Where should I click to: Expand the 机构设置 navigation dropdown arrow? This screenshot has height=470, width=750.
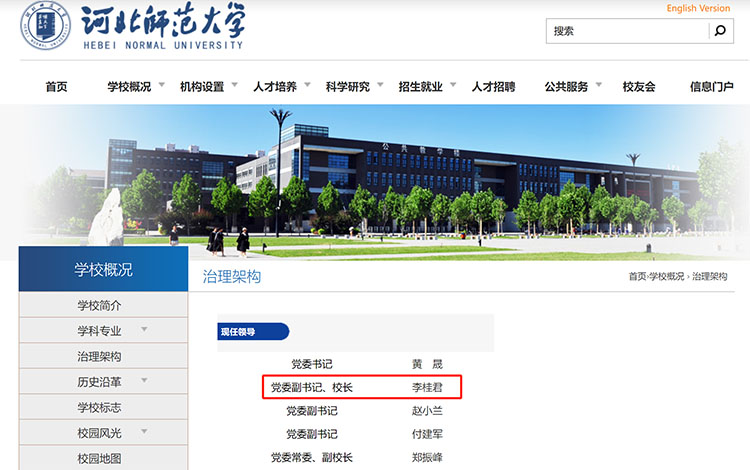234,86
